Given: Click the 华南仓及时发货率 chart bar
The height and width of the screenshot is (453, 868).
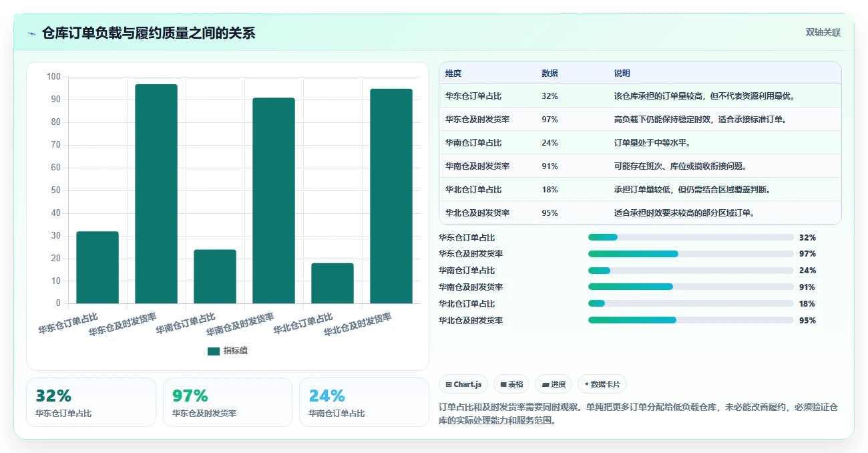Looking at the screenshot, I should pos(274,200).
